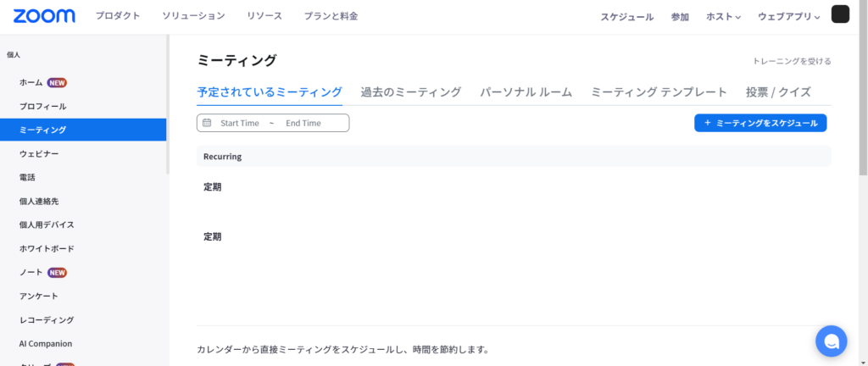The width and height of the screenshot is (868, 366).
Task: Click the トレーニングを受ける link
Action: [792, 61]
